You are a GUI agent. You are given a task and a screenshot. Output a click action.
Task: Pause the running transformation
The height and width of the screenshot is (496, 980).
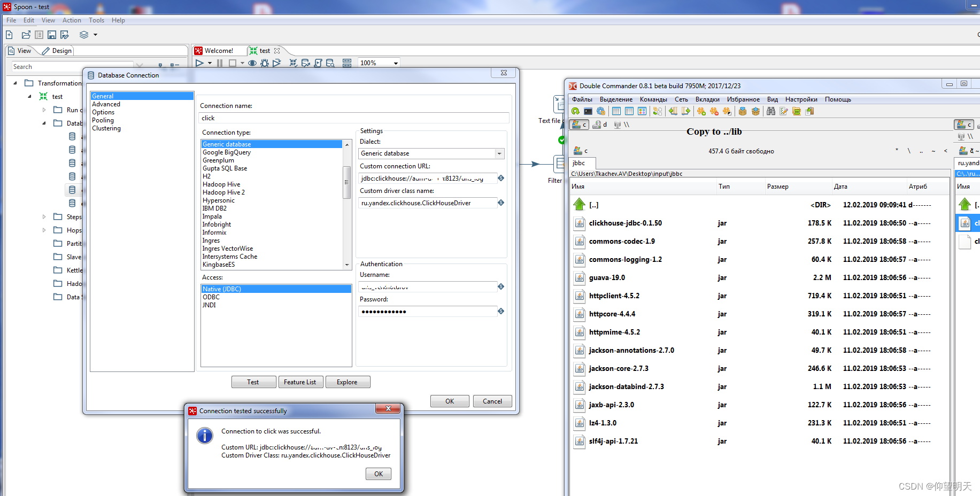tap(220, 63)
